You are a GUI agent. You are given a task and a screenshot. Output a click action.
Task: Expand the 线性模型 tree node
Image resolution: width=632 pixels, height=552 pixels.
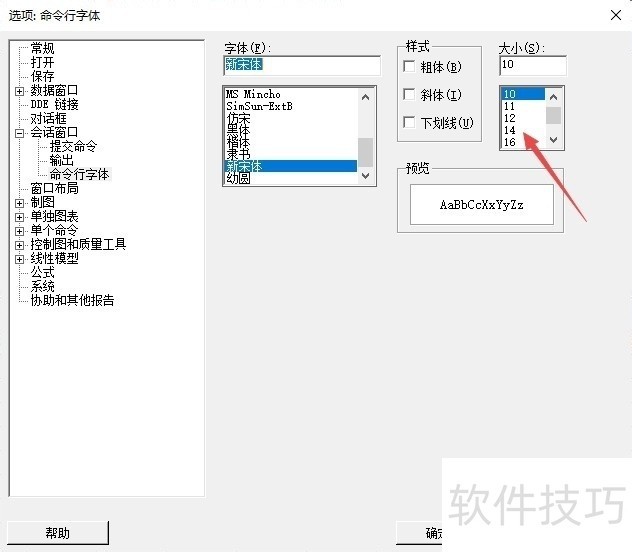click(x=19, y=259)
